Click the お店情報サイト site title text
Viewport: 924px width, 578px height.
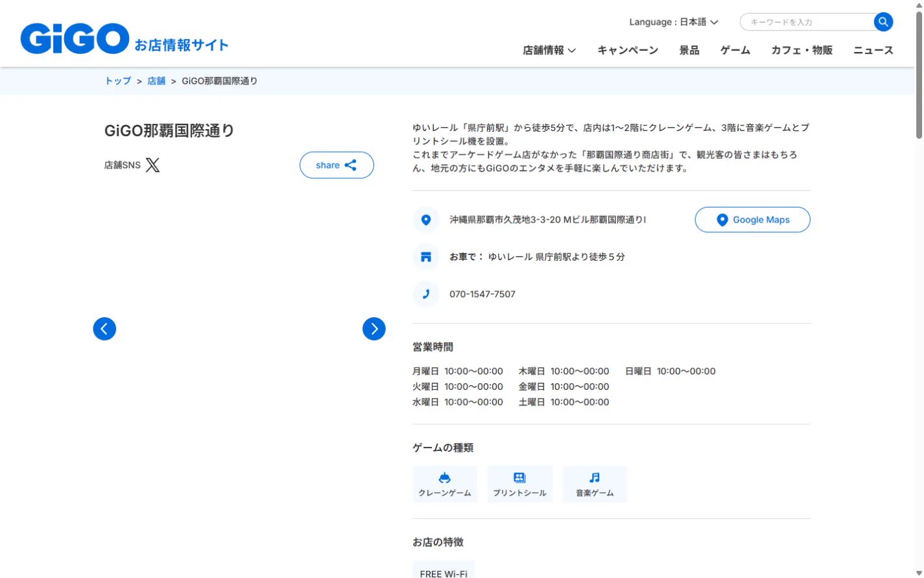[x=182, y=45]
